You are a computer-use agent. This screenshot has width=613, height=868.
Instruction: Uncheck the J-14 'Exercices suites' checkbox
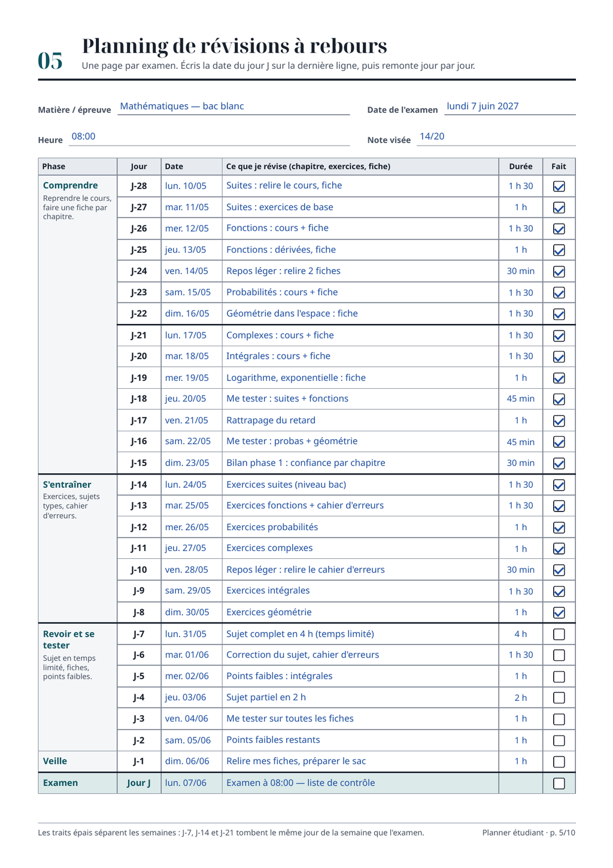tap(559, 485)
